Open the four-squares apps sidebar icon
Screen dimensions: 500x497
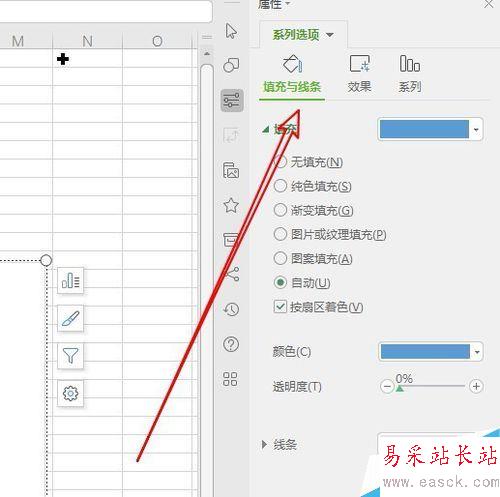230,379
